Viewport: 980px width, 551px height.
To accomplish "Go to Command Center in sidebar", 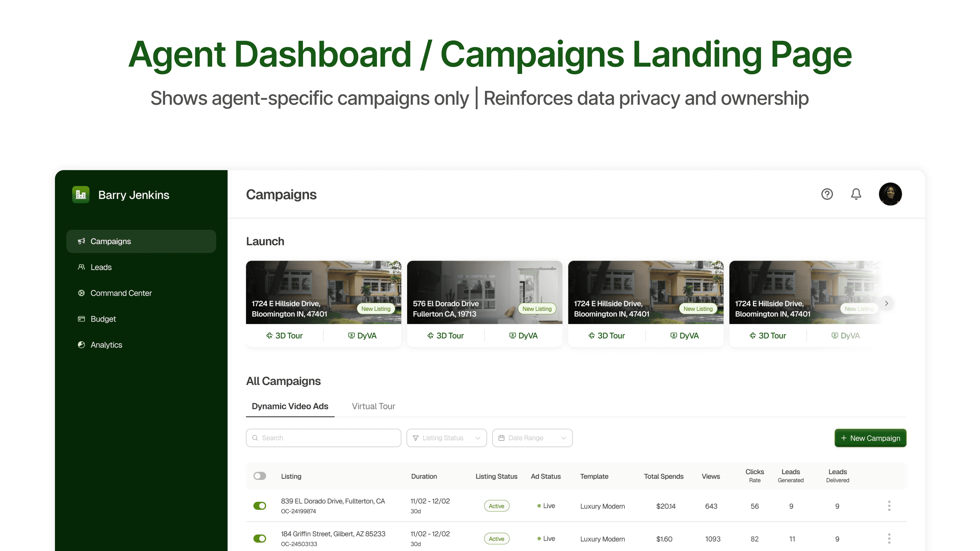I will coord(121,293).
